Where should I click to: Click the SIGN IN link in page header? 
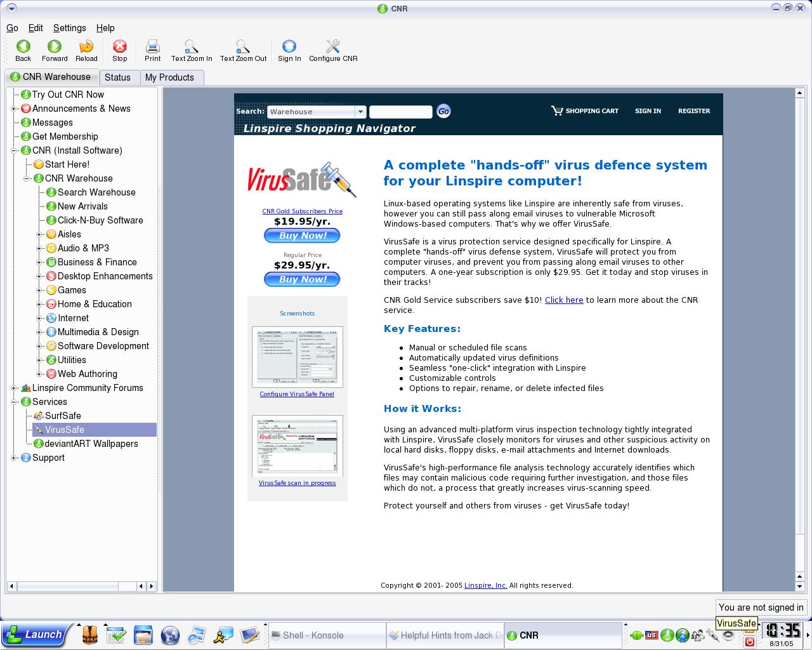tap(648, 111)
